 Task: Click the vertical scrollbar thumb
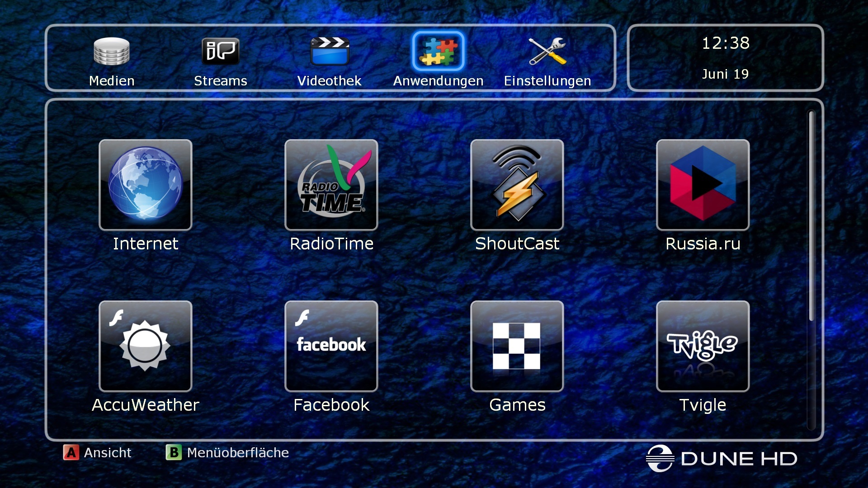(811, 216)
